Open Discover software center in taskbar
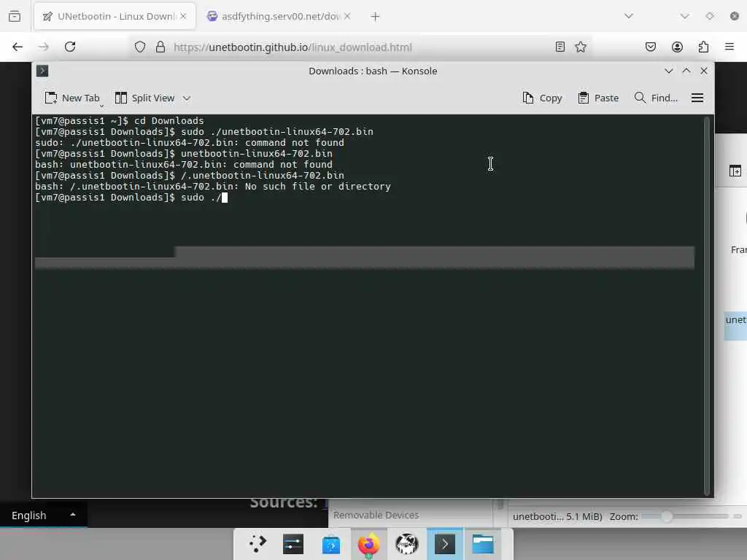Screen dimensions: 747x560 (x=331, y=544)
